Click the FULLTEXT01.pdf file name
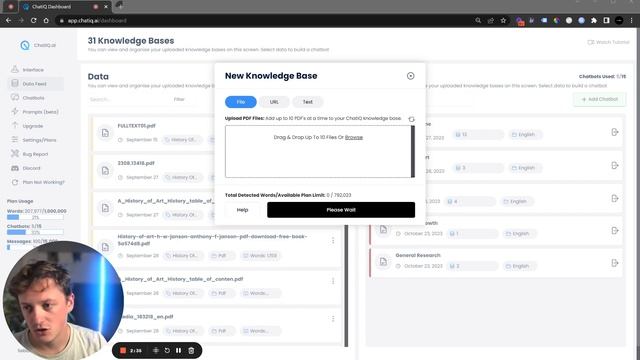The width and height of the screenshot is (640, 360). tap(136, 126)
